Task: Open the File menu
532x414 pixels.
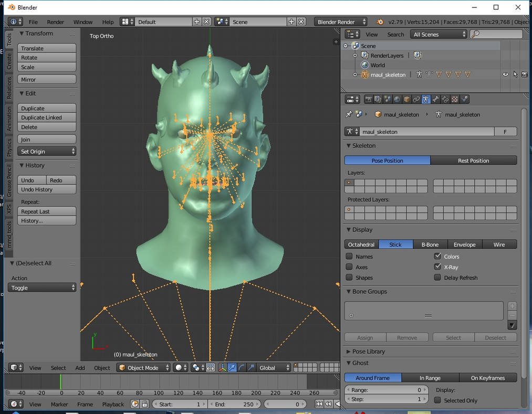Action: [33, 22]
